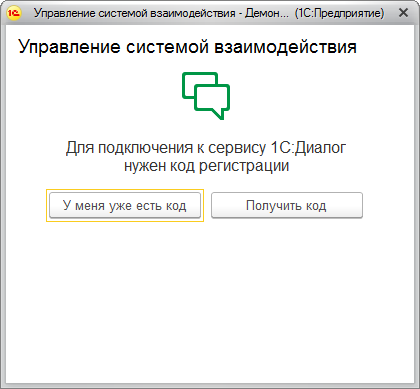
Task: Focus the yellow-outlined 'У меня уже есть код' control
Action: pyautogui.click(x=125, y=205)
